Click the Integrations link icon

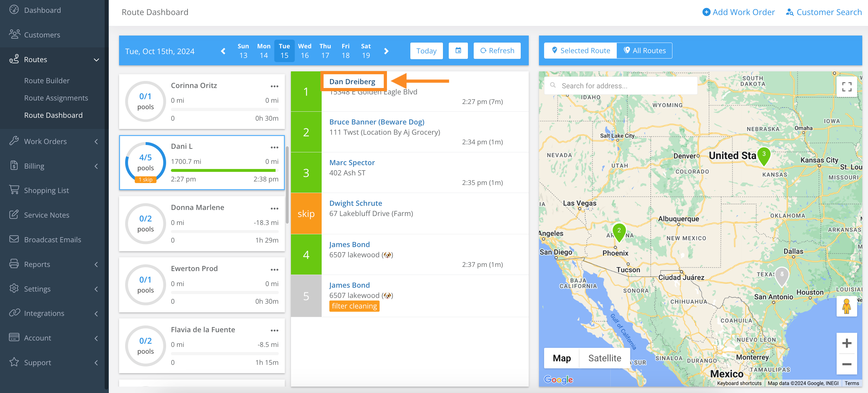[x=14, y=313]
